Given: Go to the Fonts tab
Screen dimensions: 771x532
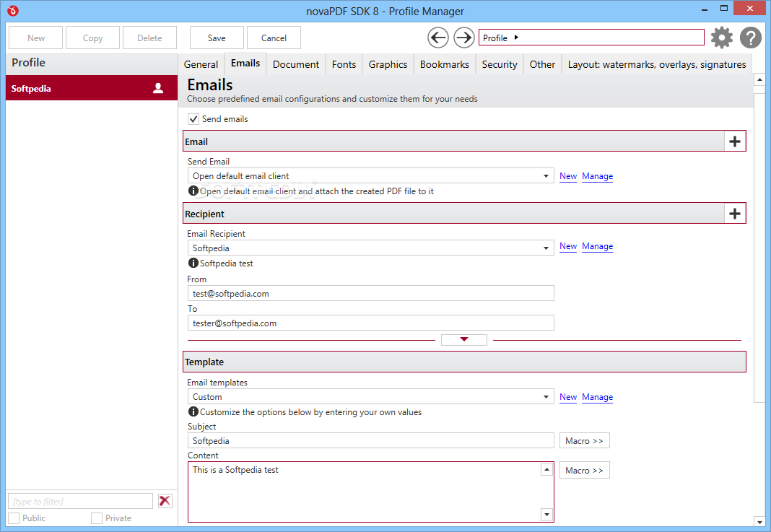Looking at the screenshot, I should (344, 64).
